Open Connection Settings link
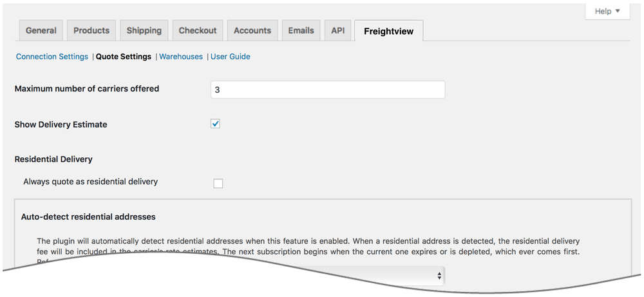Image resolution: width=644 pixels, height=297 pixels. pos(52,57)
